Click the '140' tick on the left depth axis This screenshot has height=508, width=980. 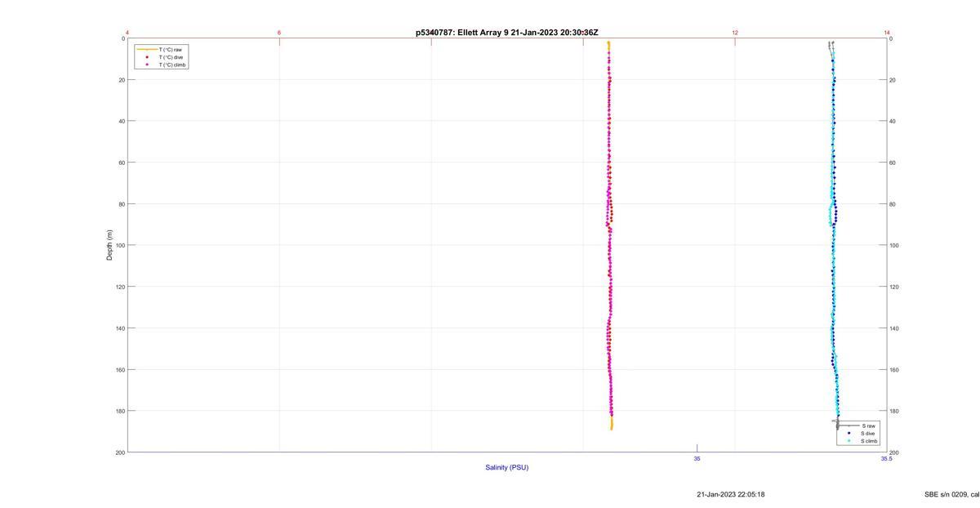coord(120,328)
